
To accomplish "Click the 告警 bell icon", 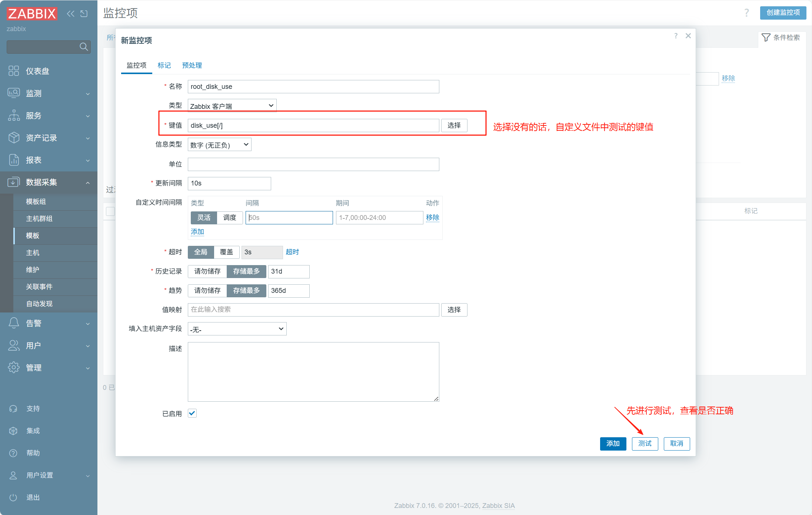I will click(14, 323).
